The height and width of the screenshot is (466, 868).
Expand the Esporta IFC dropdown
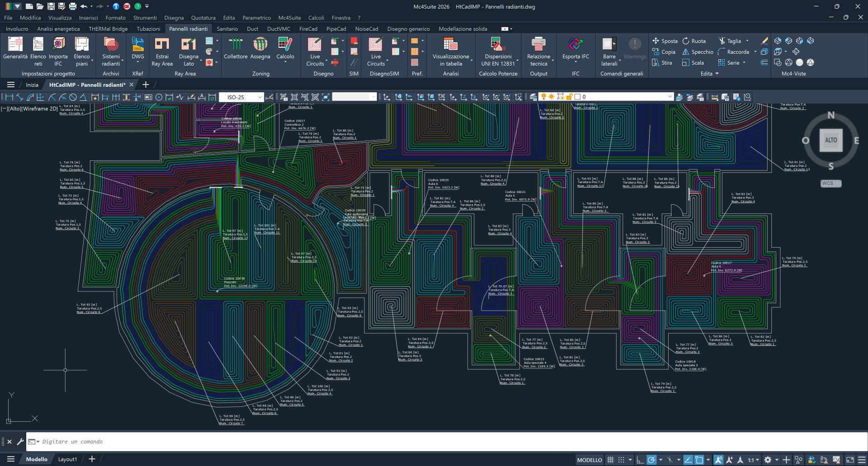click(576, 62)
